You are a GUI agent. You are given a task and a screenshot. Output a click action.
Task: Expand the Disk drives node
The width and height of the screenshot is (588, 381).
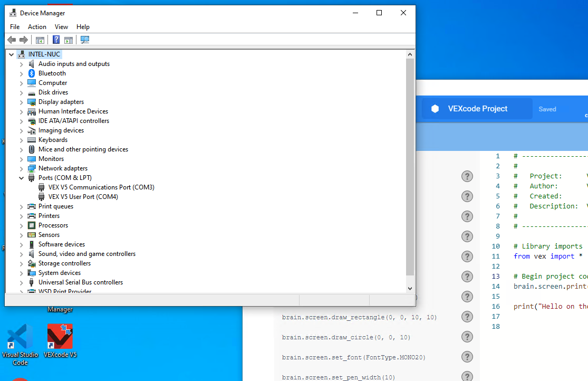pyautogui.click(x=22, y=93)
